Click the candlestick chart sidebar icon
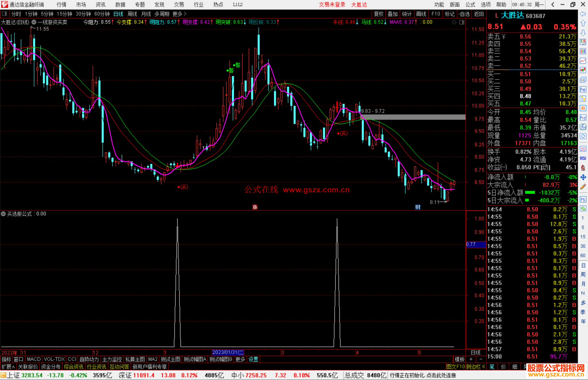Viewport: 588px width, 380px height. [583, 70]
